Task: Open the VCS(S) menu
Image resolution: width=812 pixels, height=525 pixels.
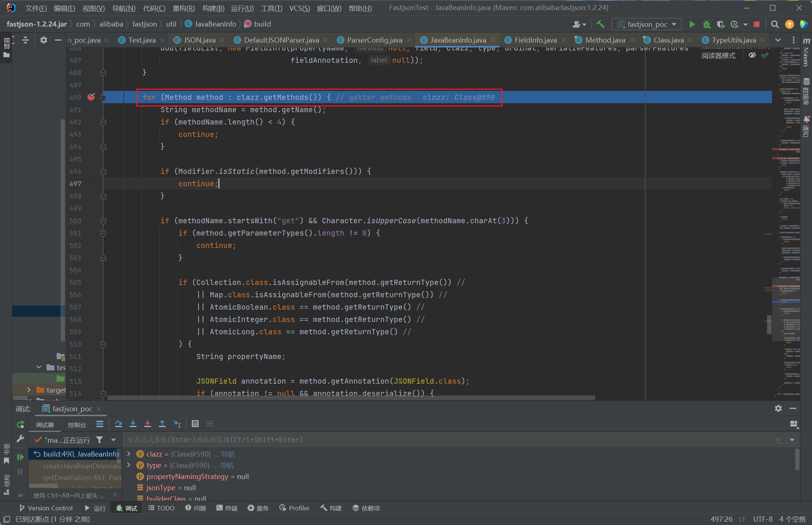Action: pos(299,8)
